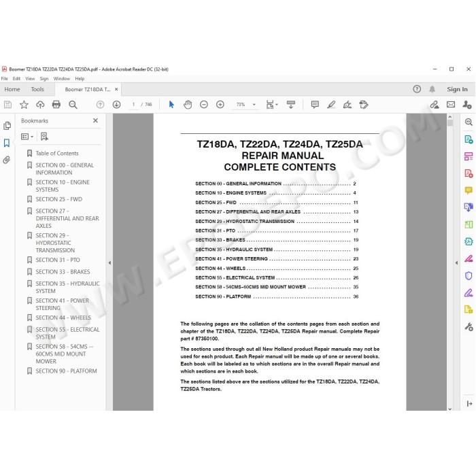Screen dimensions: 476x476
Task: Open the Help menu
Action: 80,79
